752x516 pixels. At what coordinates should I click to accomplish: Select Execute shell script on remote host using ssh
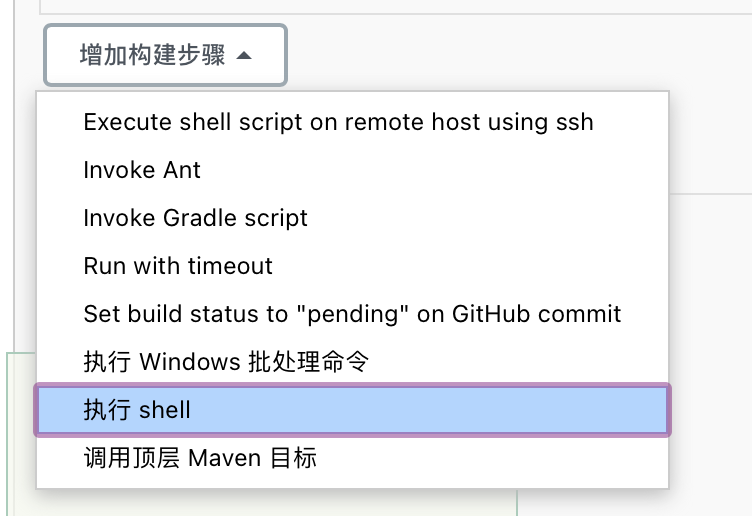352,122
